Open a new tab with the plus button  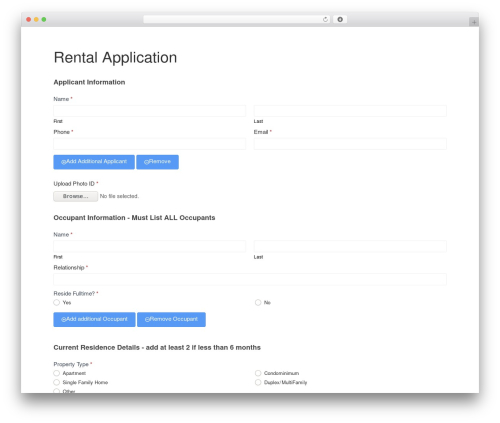(474, 22)
